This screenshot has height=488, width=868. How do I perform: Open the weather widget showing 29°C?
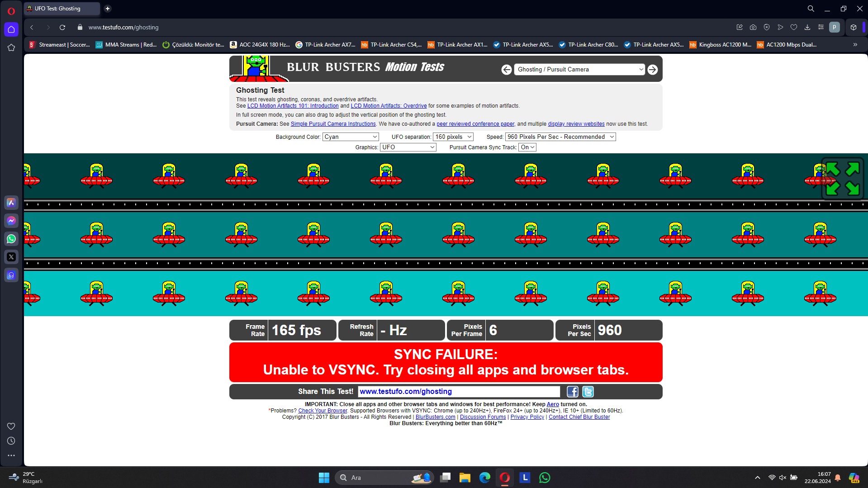pos(26,478)
